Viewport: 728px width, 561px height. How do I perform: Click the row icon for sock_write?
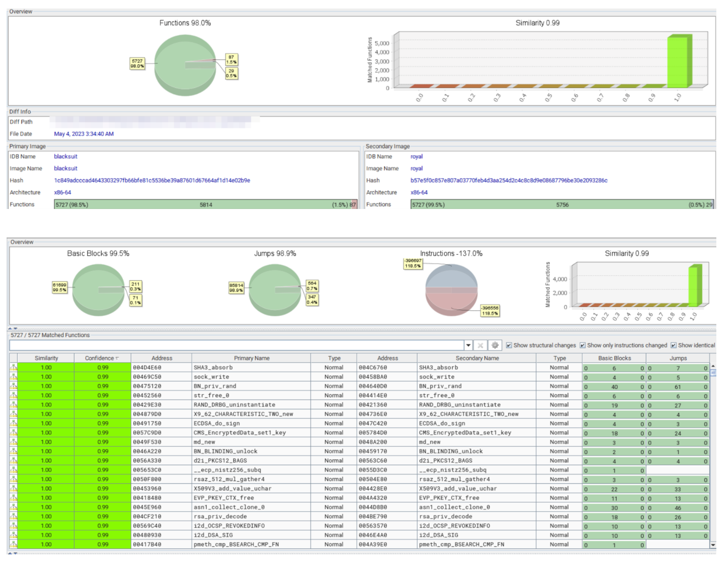[13, 377]
